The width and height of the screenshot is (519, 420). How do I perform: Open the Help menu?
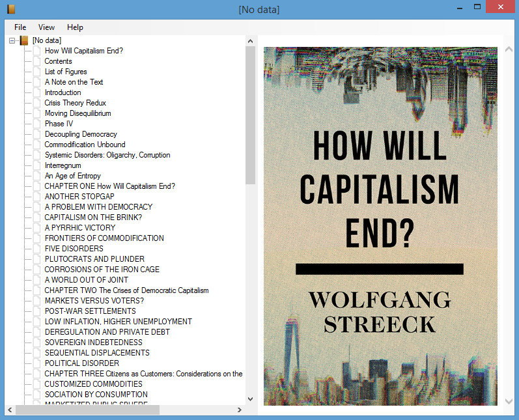click(x=75, y=27)
